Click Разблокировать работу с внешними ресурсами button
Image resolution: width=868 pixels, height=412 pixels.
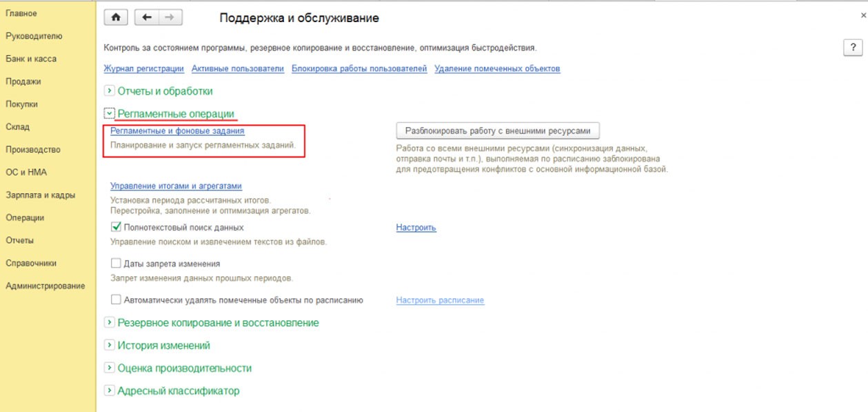tap(498, 130)
